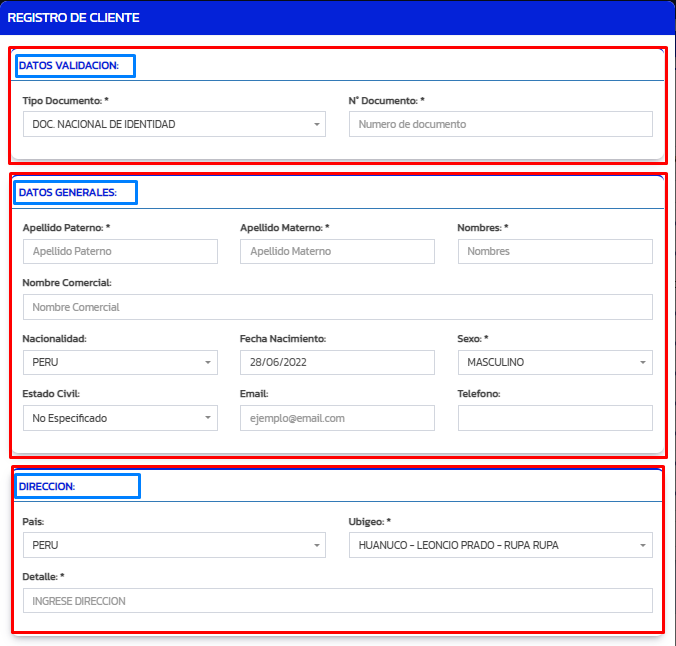
Task: Click the Nombre Comercial field
Action: 337,307
